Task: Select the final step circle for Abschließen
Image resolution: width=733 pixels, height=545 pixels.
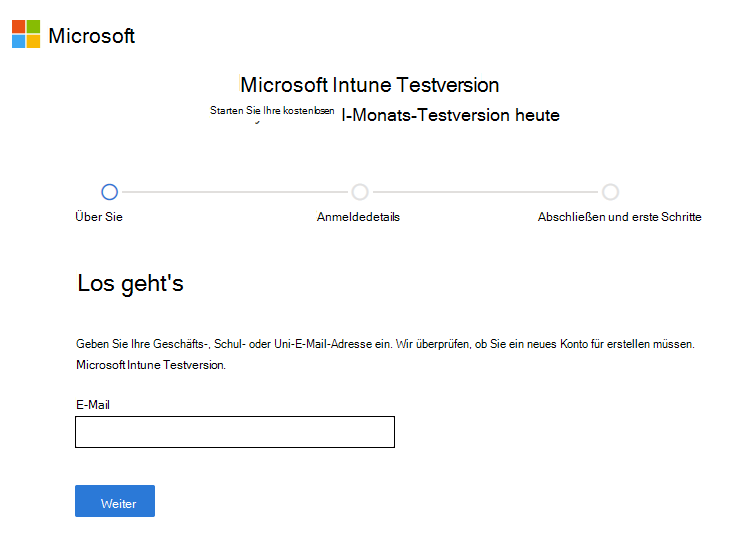Action: click(x=611, y=192)
